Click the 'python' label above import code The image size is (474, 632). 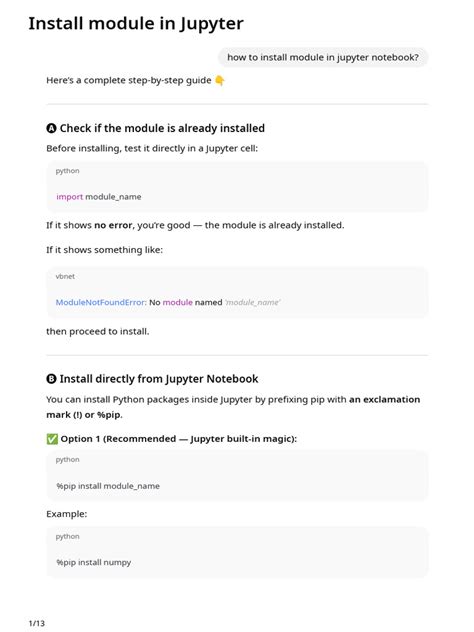(67, 171)
